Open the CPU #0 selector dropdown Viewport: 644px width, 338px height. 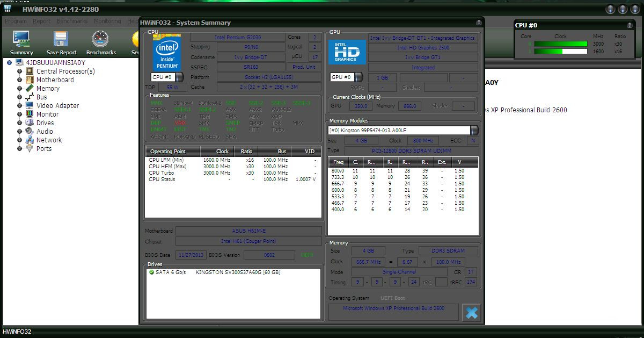pos(179,77)
